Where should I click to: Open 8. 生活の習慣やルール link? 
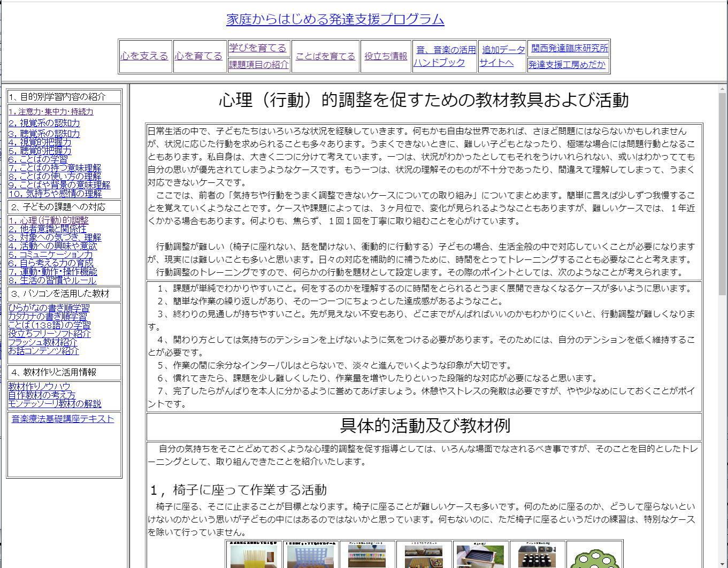[52, 280]
